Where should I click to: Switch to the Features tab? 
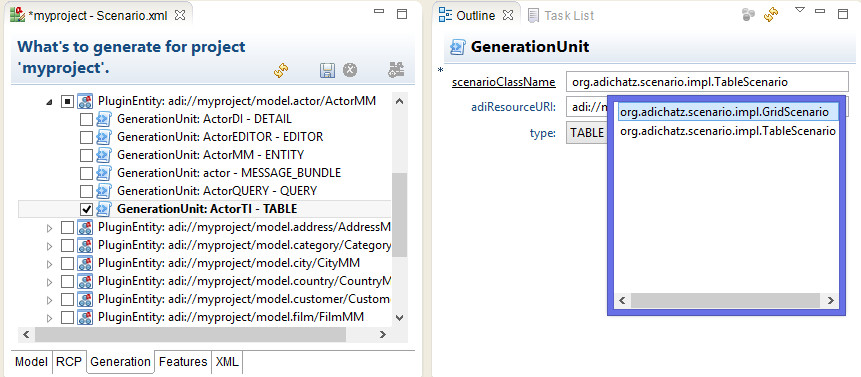click(183, 362)
